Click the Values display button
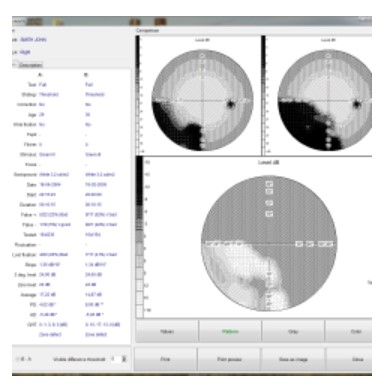 click(167, 332)
